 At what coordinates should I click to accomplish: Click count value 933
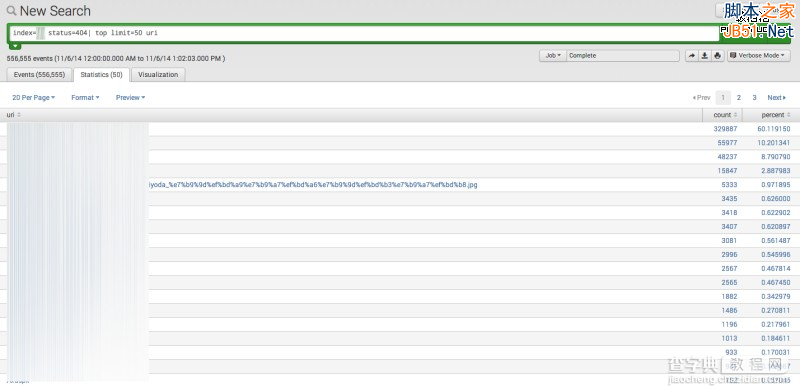coord(731,352)
